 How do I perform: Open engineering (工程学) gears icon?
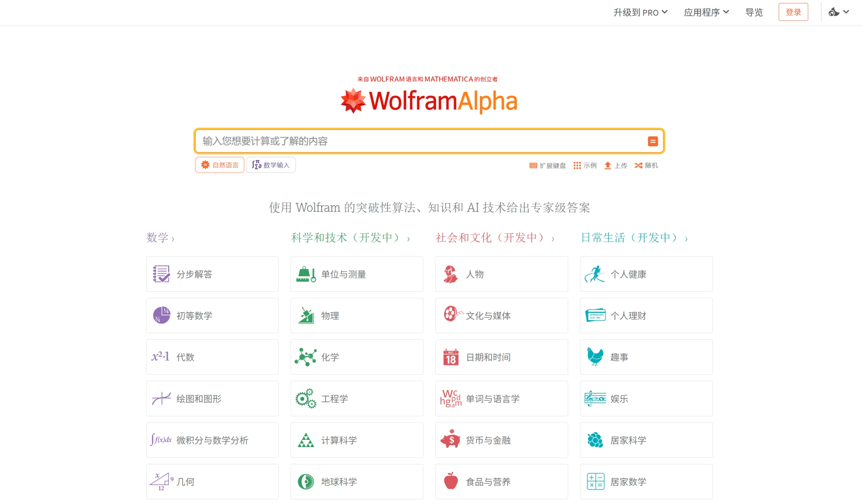306,398
